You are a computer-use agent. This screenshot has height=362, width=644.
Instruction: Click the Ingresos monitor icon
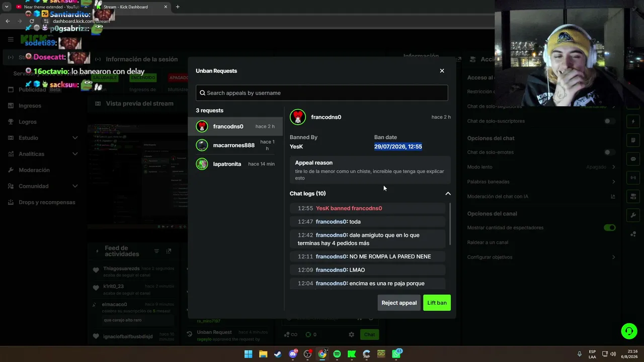click(x=11, y=106)
